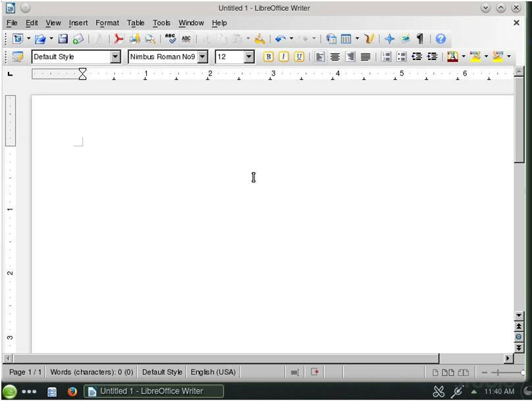The width and height of the screenshot is (532, 401).
Task: Click the Undo arrow icon
Action: [280, 39]
